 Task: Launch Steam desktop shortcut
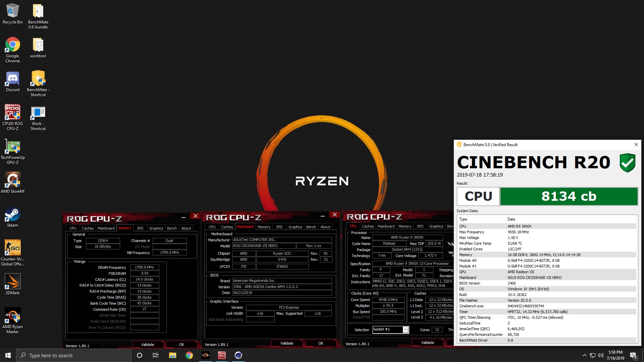point(12,217)
